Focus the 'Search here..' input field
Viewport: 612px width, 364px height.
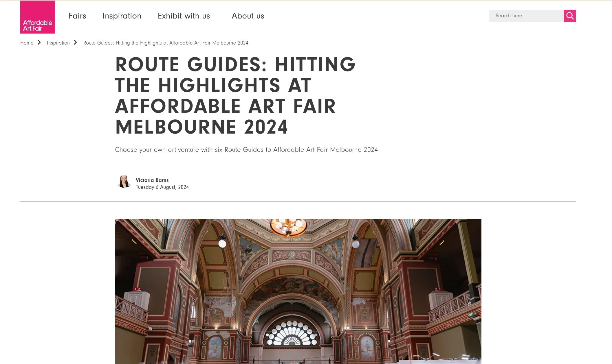pyautogui.click(x=526, y=16)
